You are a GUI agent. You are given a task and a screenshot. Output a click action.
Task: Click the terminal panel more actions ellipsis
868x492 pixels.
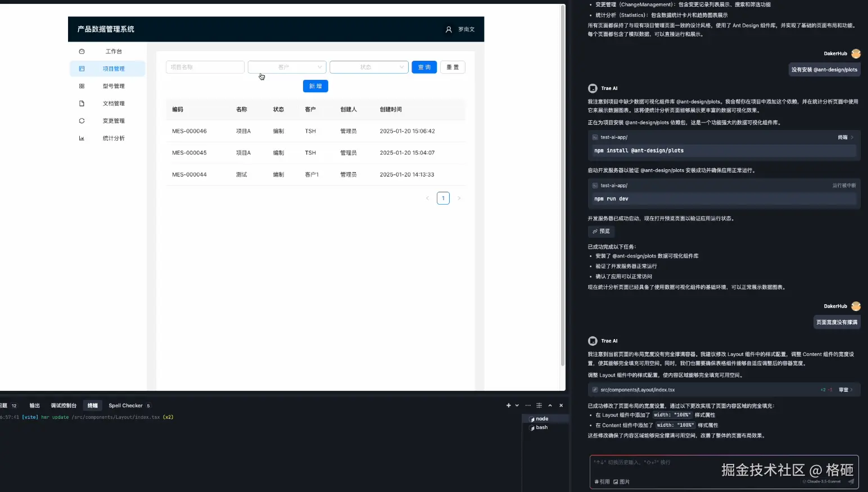click(528, 405)
